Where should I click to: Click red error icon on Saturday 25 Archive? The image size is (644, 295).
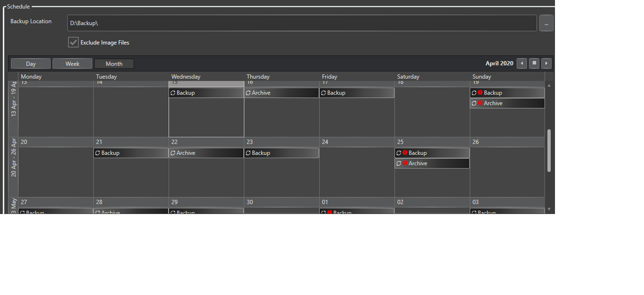tap(405, 163)
